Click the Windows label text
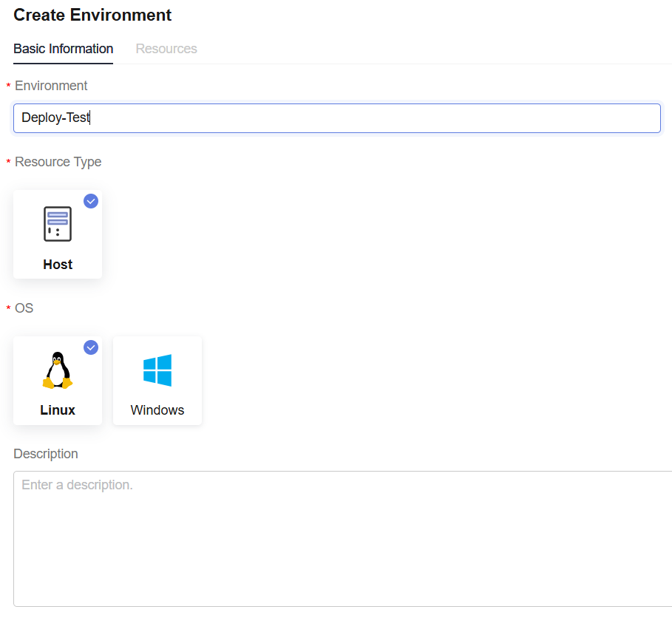The width and height of the screenshot is (672, 632). tap(157, 410)
